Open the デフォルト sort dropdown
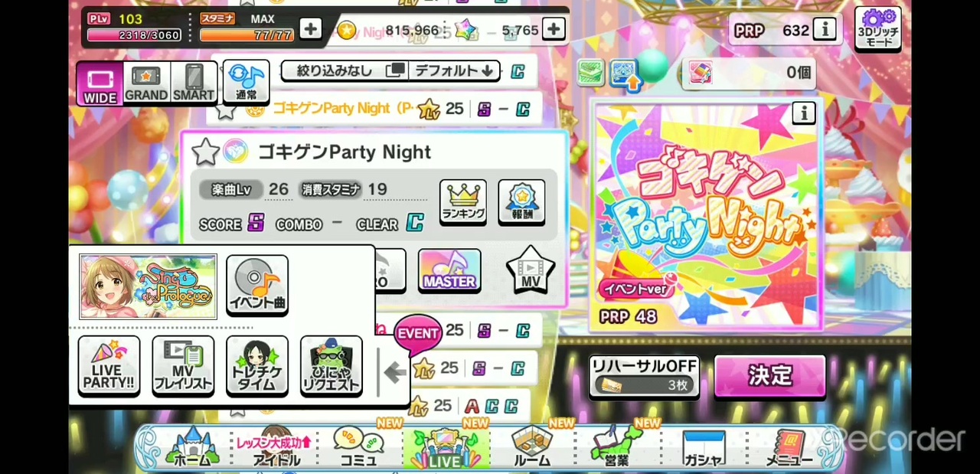This screenshot has width=980, height=474. [453, 71]
